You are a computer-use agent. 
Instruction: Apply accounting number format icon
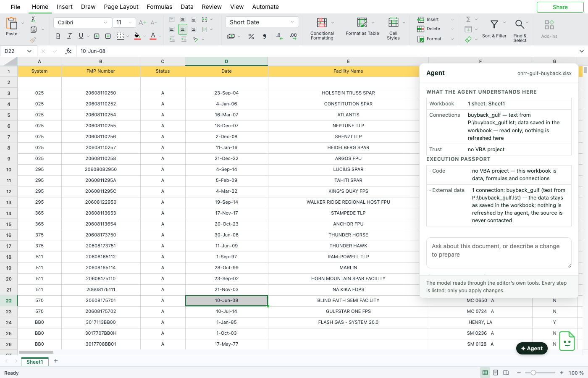231,37
